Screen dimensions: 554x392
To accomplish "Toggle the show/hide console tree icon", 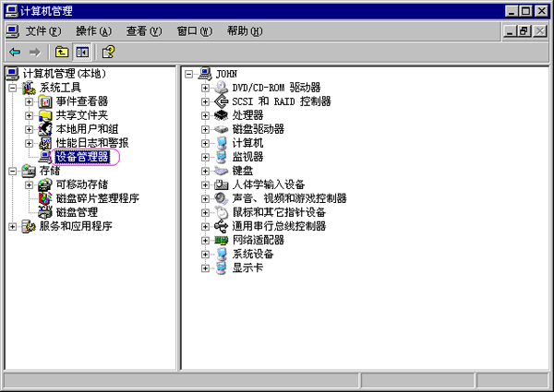I will 82,53.
